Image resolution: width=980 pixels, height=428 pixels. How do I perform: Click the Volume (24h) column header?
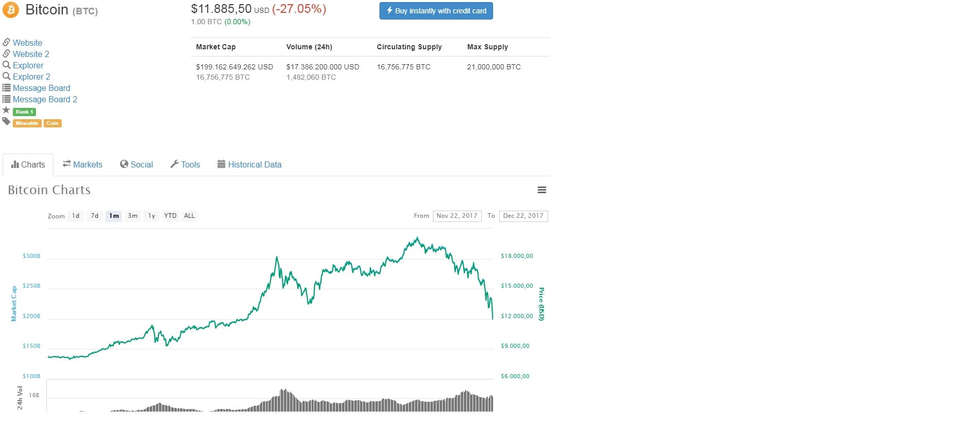[309, 47]
